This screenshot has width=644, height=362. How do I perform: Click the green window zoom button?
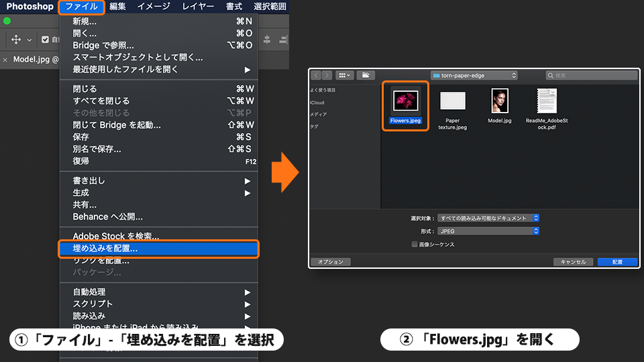pyautogui.click(x=7, y=21)
